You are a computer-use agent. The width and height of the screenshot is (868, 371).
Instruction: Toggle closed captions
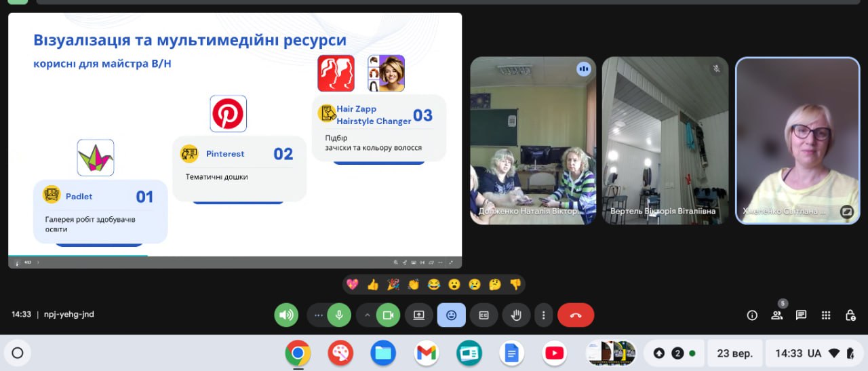484,315
